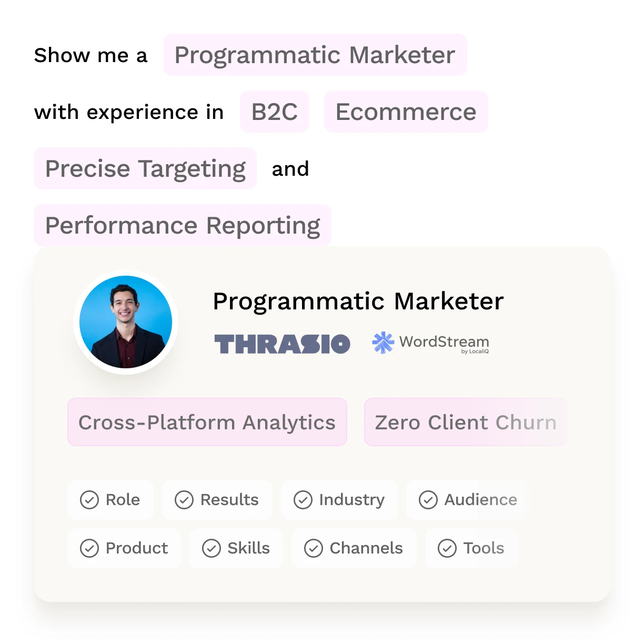Screen dimensions: 644x644
Task: Toggle the Results filter chip
Action: point(217,500)
